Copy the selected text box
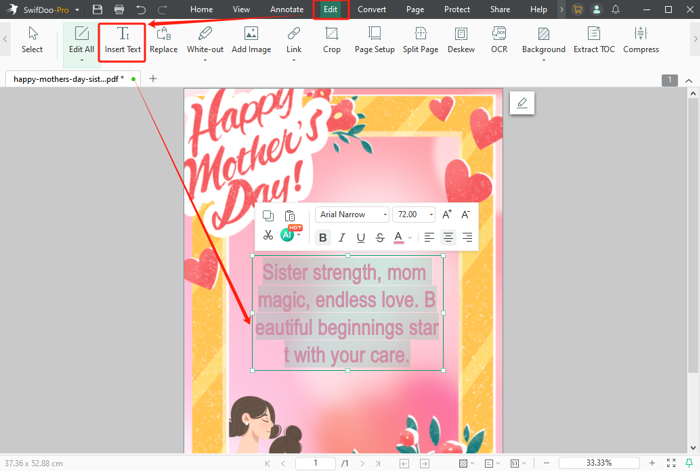Image resolution: width=700 pixels, height=471 pixels. click(x=268, y=216)
